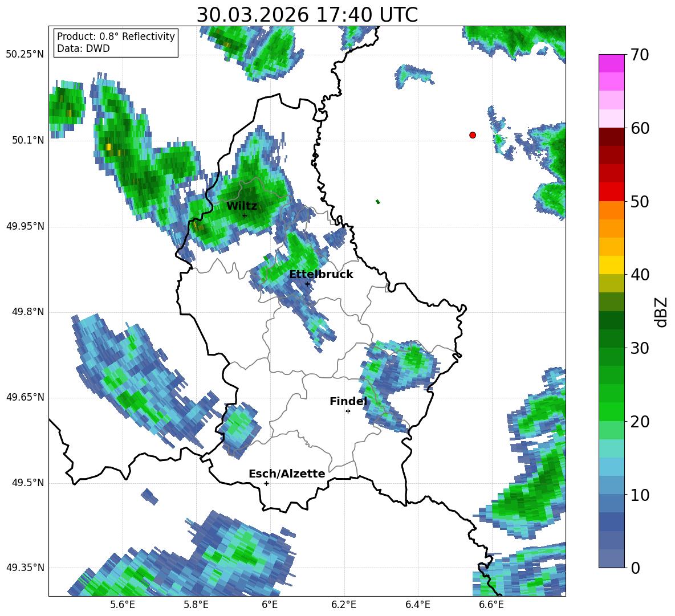Pick the bright green swatch at 20 dBZ
This screenshot has height=616, width=675.
[611, 411]
